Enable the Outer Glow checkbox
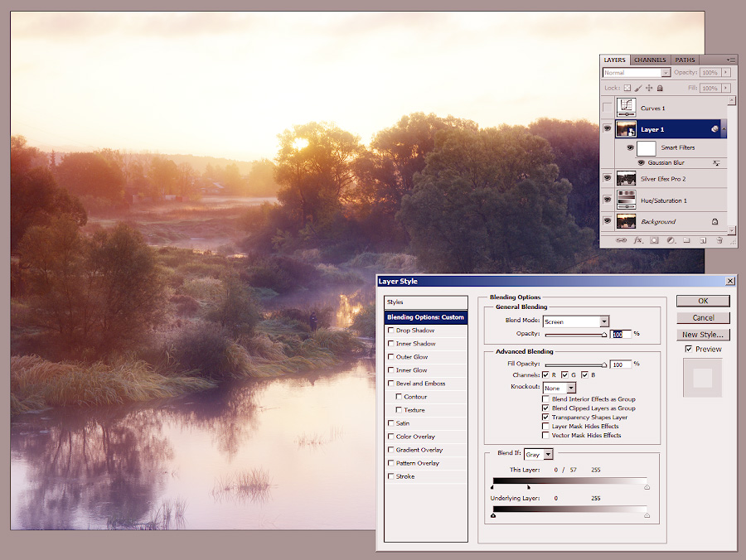Image resolution: width=746 pixels, height=560 pixels. click(391, 356)
